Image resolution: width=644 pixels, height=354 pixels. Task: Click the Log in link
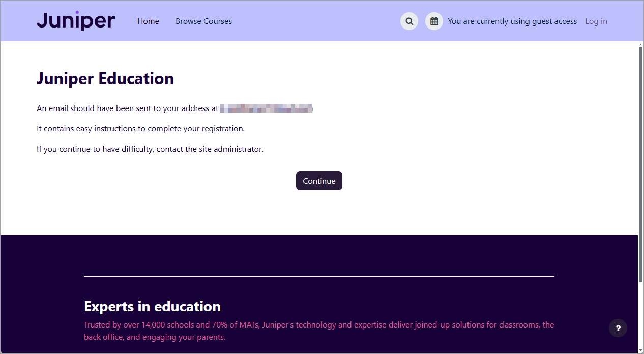[x=596, y=21]
